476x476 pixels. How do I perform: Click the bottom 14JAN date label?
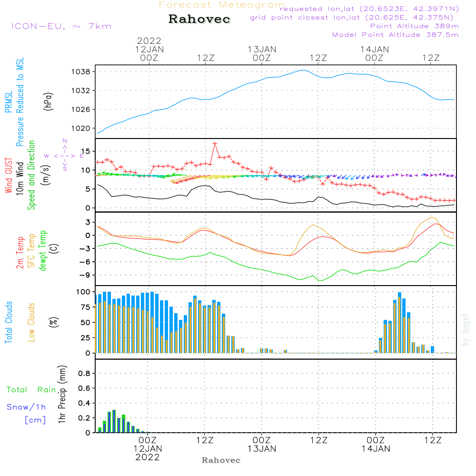(x=376, y=449)
